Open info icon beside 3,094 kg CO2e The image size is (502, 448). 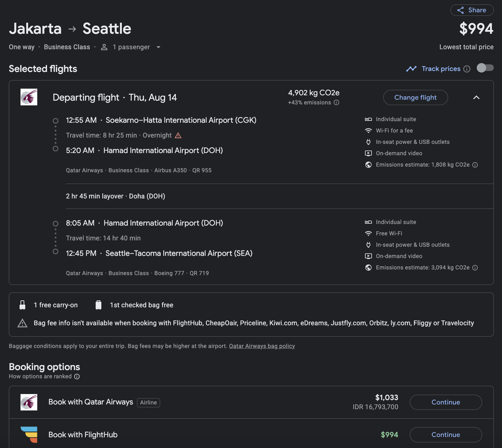pos(475,268)
